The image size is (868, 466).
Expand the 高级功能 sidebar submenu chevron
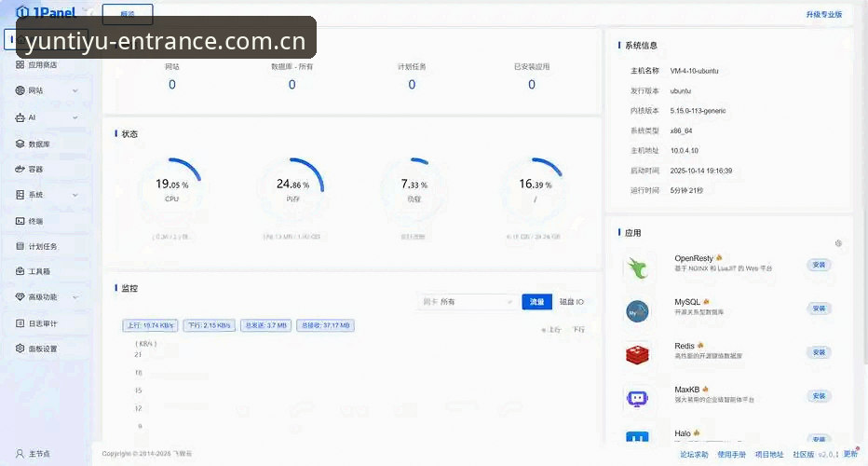75,297
